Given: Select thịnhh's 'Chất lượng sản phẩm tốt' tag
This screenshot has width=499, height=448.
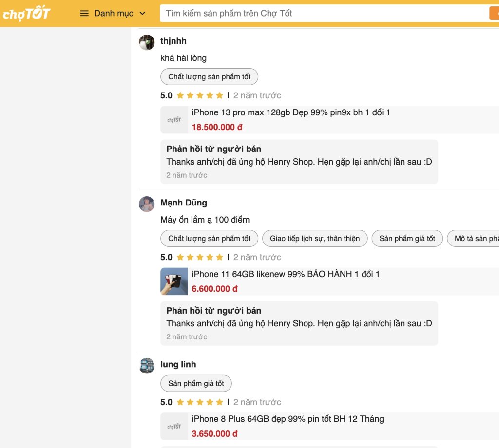Looking at the screenshot, I should point(209,76).
